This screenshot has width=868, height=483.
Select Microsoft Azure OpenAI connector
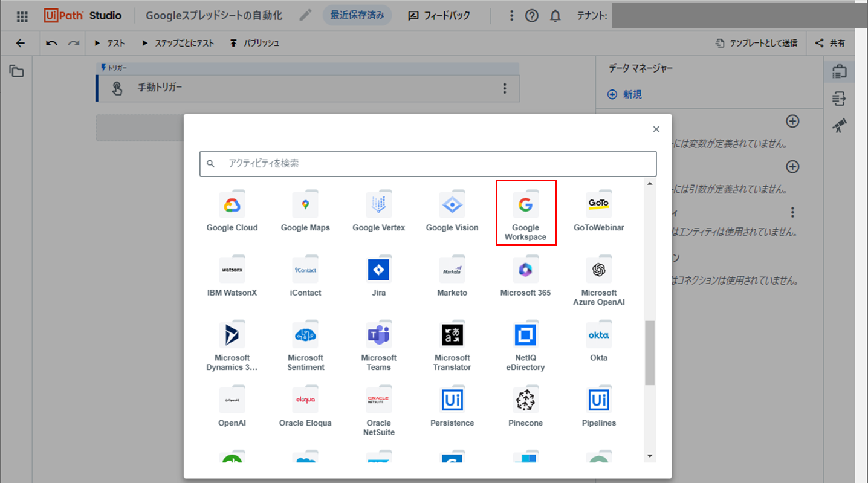point(599,281)
